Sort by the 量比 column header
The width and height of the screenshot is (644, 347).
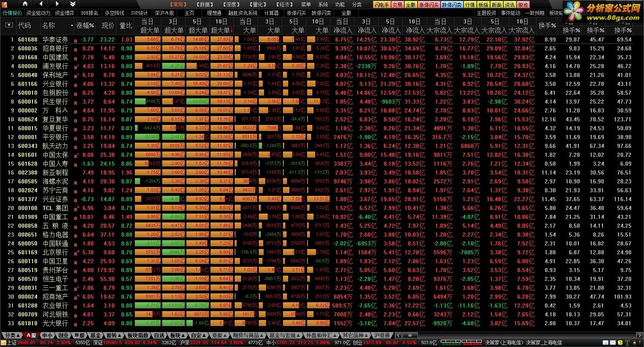coord(126,25)
